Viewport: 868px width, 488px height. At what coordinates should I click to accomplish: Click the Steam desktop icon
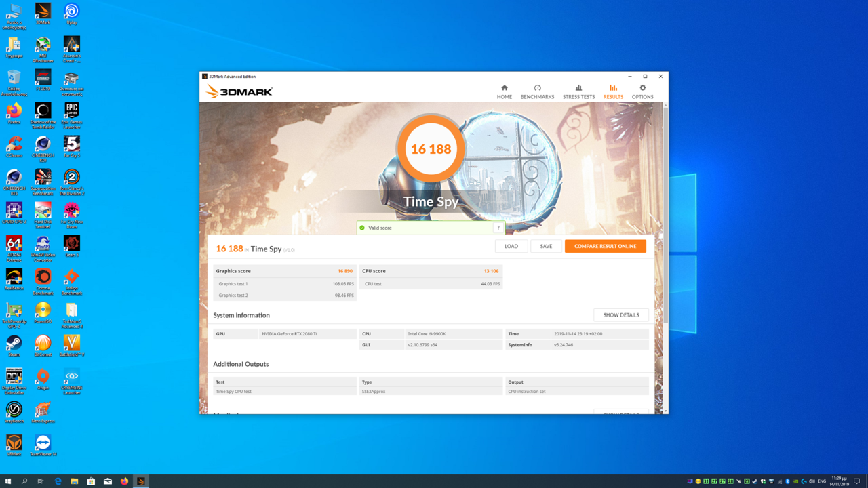click(14, 346)
